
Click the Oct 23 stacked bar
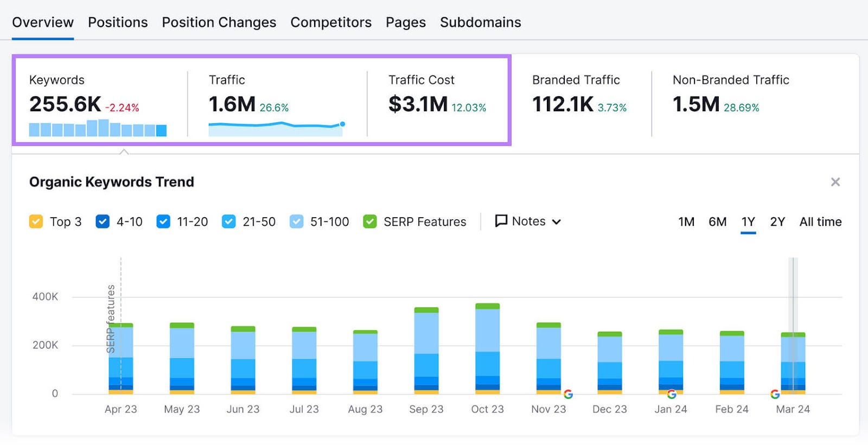coord(487,348)
